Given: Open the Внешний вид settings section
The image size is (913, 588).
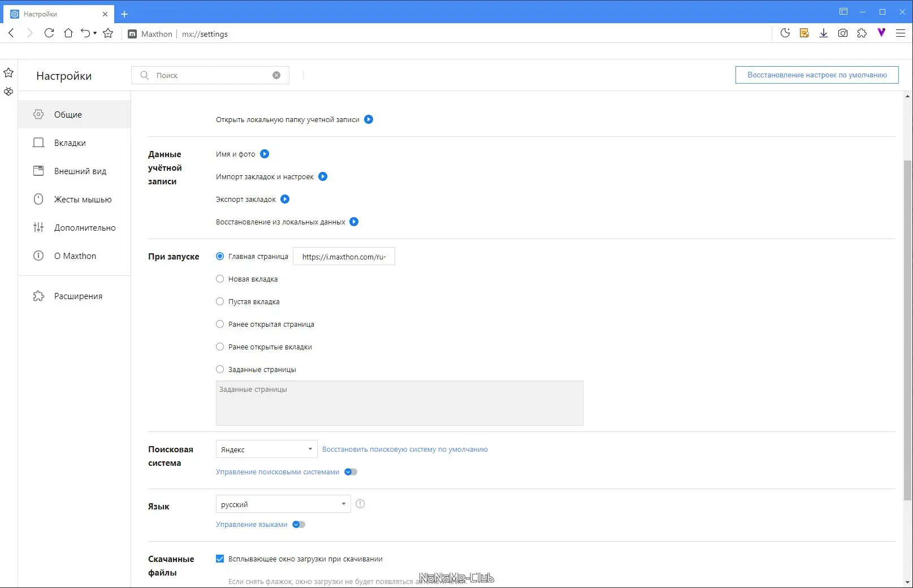Looking at the screenshot, I should click(74, 171).
